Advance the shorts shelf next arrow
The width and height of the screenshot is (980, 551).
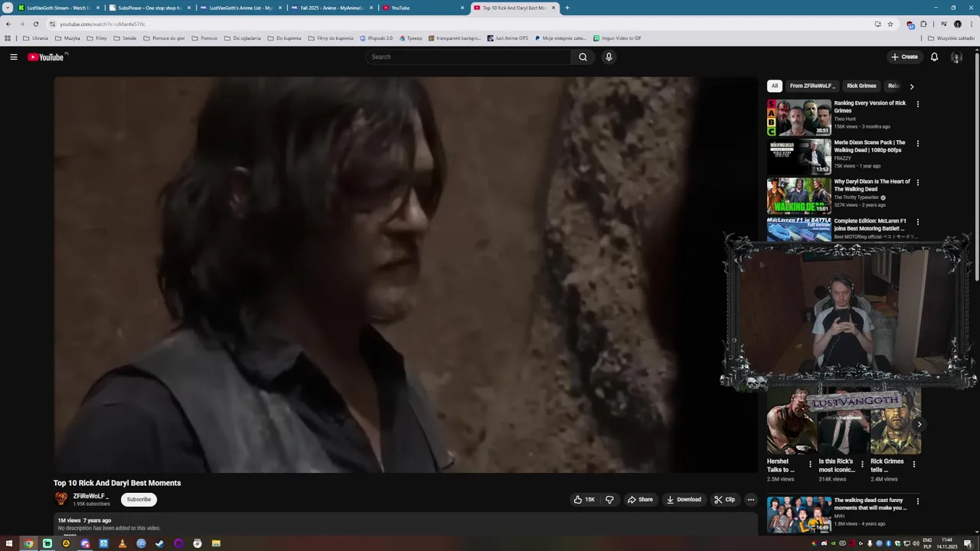click(919, 424)
